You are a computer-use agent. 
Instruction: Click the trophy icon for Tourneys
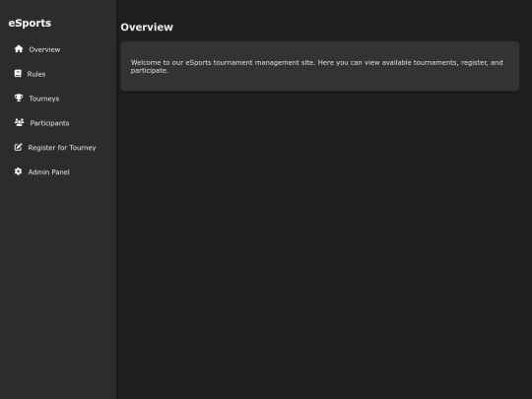19,99
